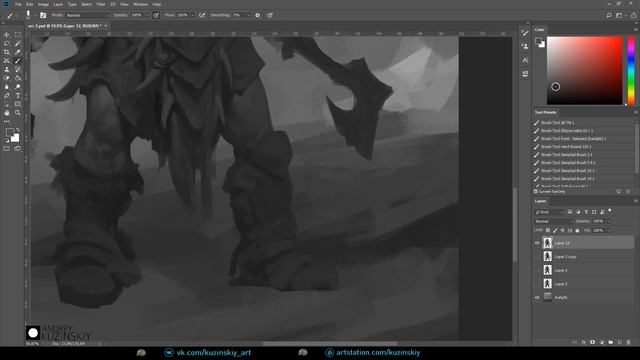Close the open document tab
The image size is (640, 360).
(106, 26)
